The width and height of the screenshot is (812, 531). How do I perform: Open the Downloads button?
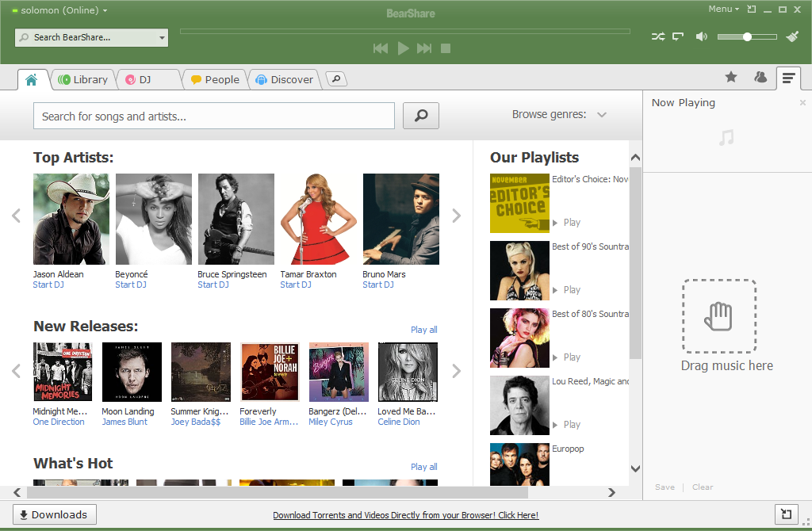point(55,514)
